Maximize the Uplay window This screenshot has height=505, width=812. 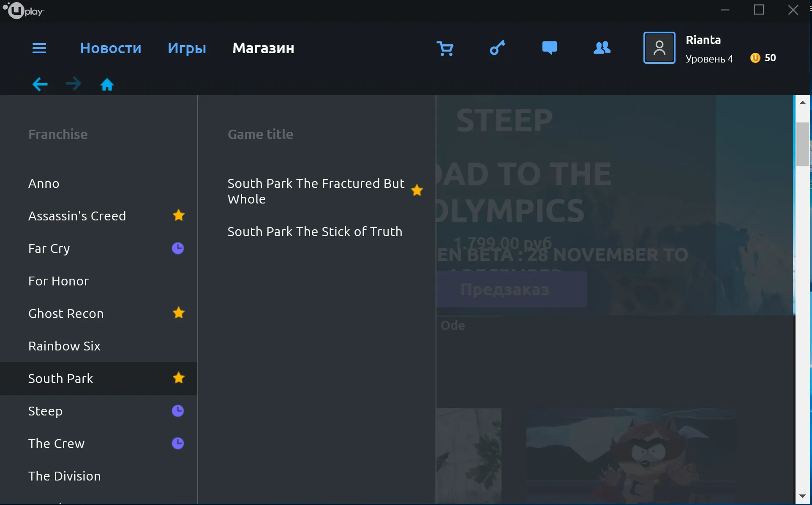[x=759, y=10]
